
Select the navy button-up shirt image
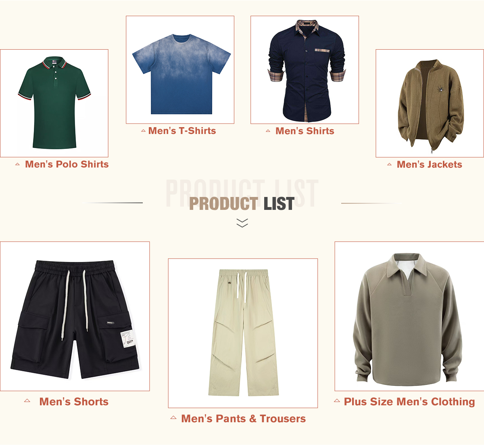(305, 70)
